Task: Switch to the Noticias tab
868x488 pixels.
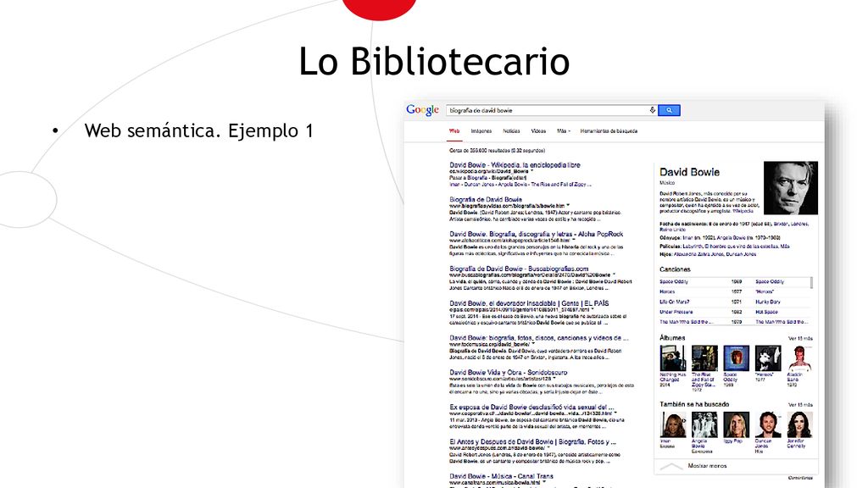Action: pyautogui.click(x=511, y=131)
